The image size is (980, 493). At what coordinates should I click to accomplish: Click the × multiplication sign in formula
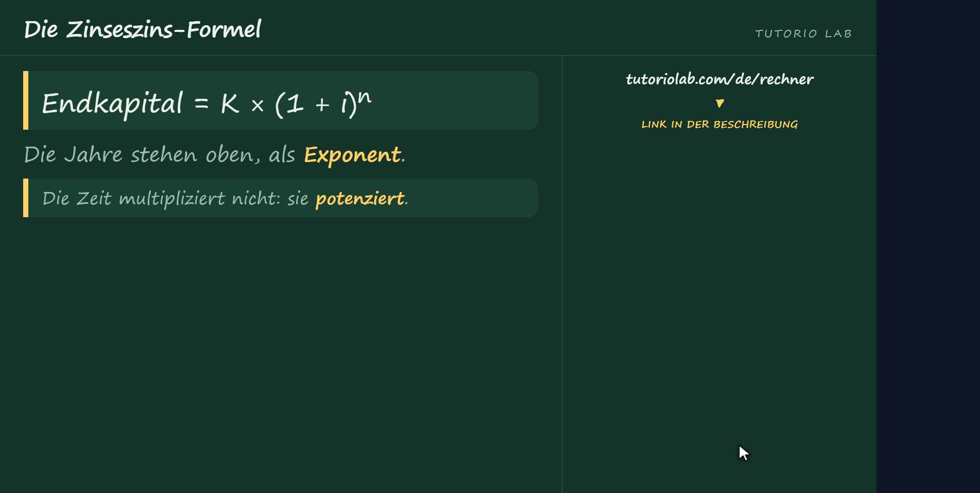tap(257, 106)
